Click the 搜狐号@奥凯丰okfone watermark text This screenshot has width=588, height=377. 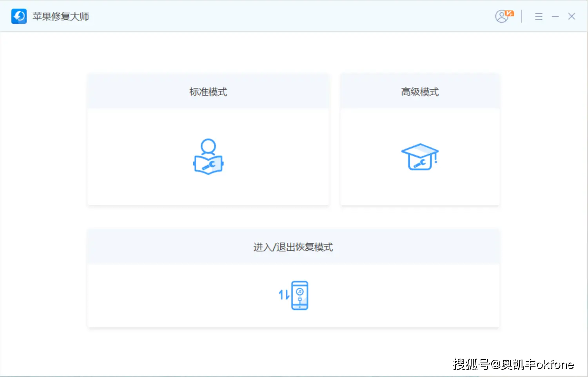coord(514,364)
